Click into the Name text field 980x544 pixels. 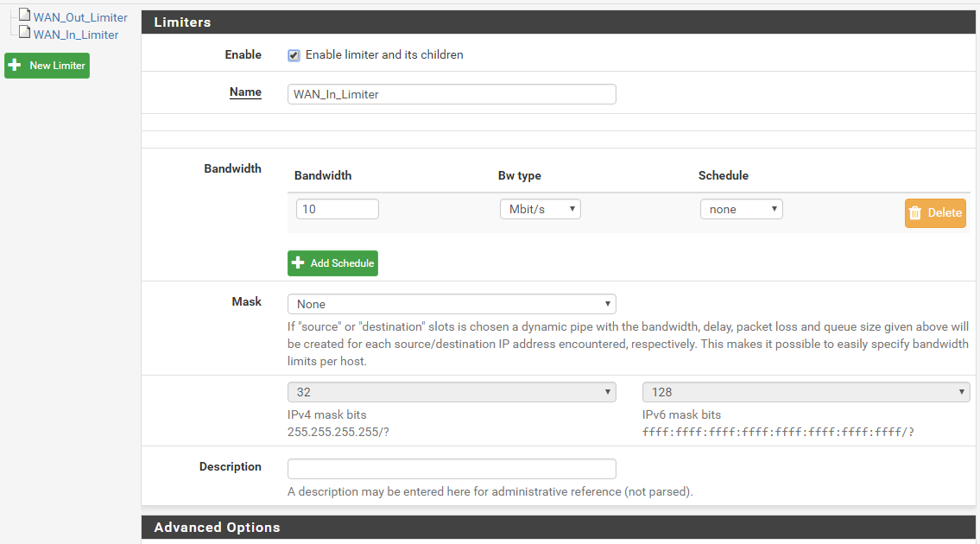click(451, 94)
